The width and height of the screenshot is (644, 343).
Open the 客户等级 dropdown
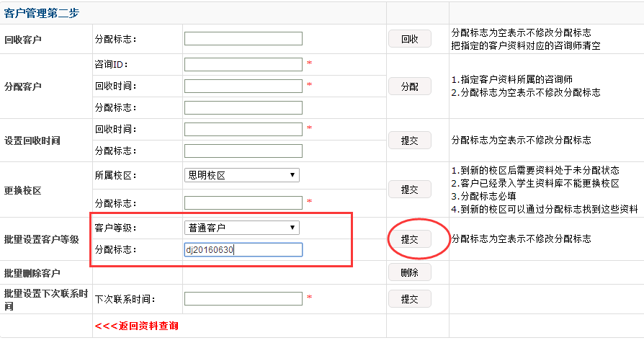click(x=242, y=228)
